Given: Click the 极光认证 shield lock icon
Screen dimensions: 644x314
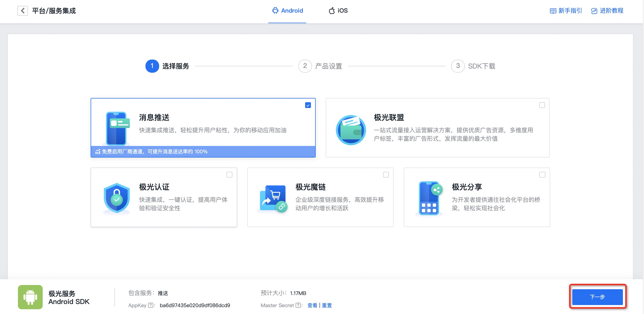Looking at the screenshot, I should click(x=116, y=199).
